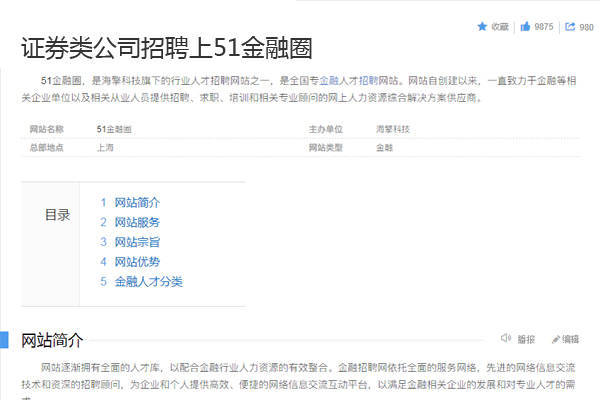Click the 主办单位 field label
This screenshot has height=400, width=600.
[x=326, y=129]
